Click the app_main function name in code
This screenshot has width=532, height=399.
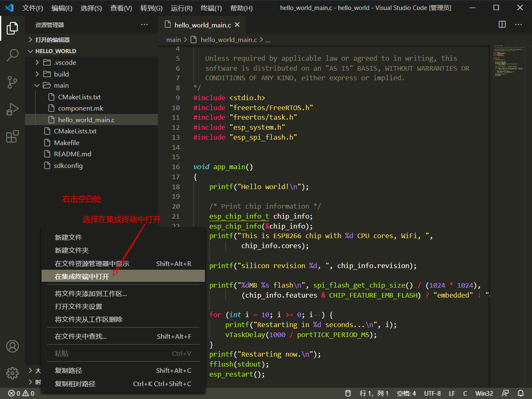(229, 167)
